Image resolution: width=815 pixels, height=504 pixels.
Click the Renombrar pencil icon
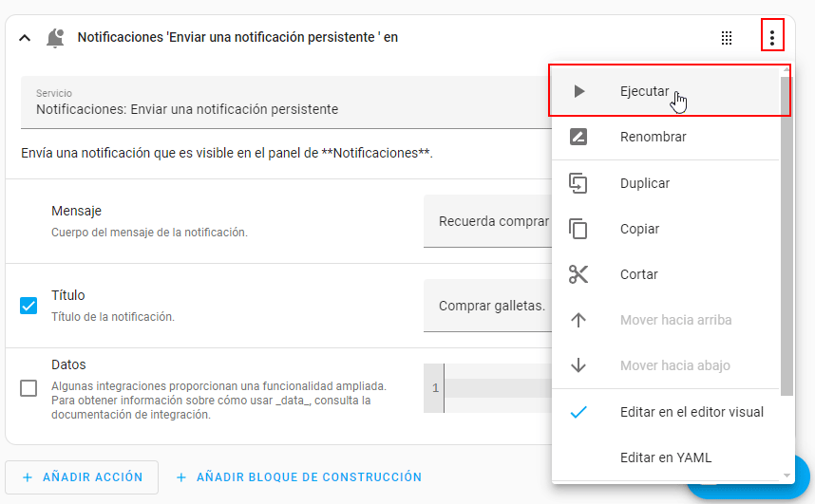[578, 137]
